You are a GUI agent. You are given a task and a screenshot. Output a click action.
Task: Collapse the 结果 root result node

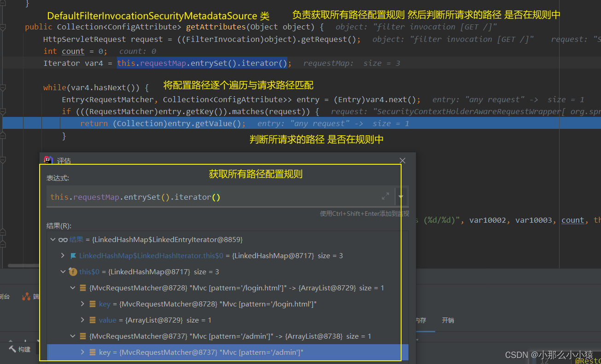pyautogui.click(x=53, y=240)
